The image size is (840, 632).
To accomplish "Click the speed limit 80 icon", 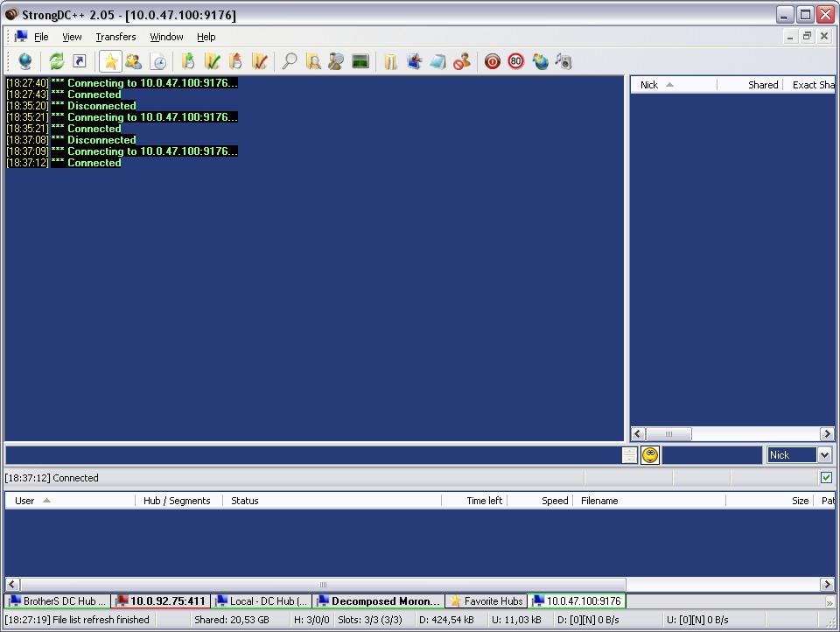I will click(516, 61).
